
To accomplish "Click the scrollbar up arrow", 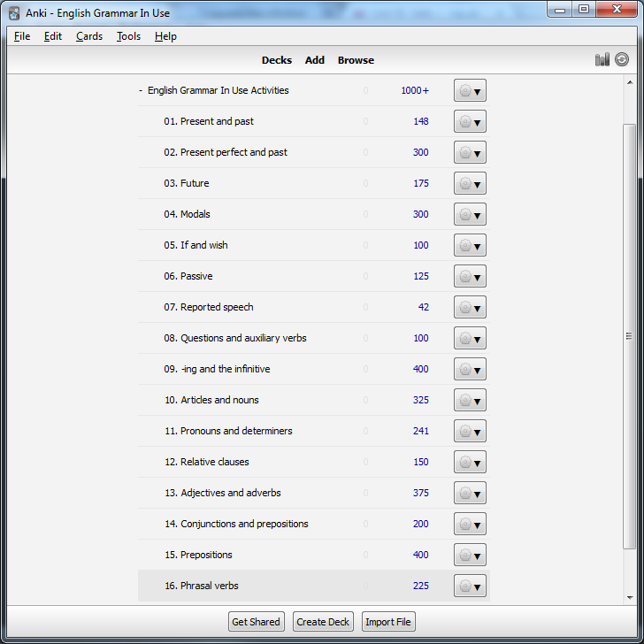I will tap(630, 82).
